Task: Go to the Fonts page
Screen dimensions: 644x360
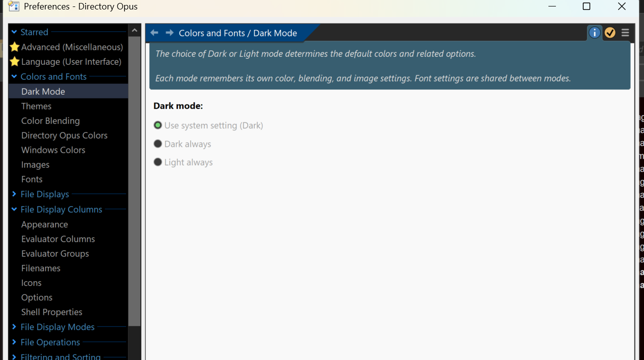Action: click(x=32, y=179)
